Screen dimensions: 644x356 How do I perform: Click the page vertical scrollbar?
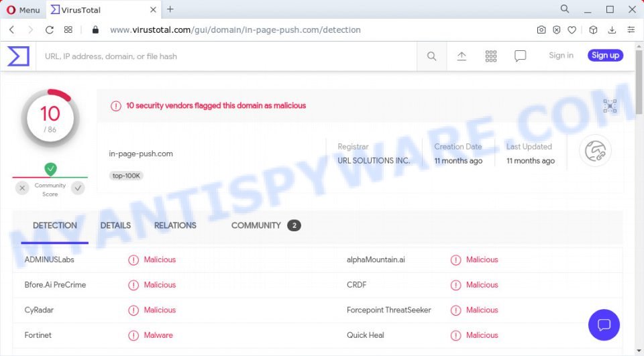(x=639, y=82)
